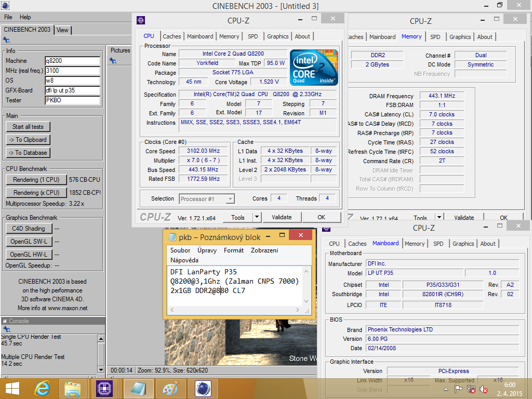Click the pin icon in Pictures panel
Screen dimensions: 532x399
tap(113, 61)
